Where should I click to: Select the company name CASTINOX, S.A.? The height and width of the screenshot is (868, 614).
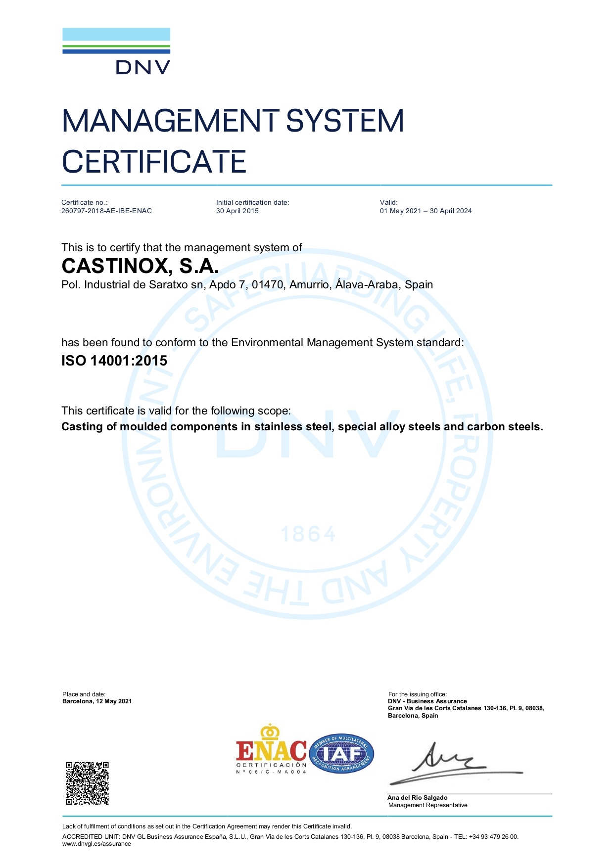[x=140, y=266]
